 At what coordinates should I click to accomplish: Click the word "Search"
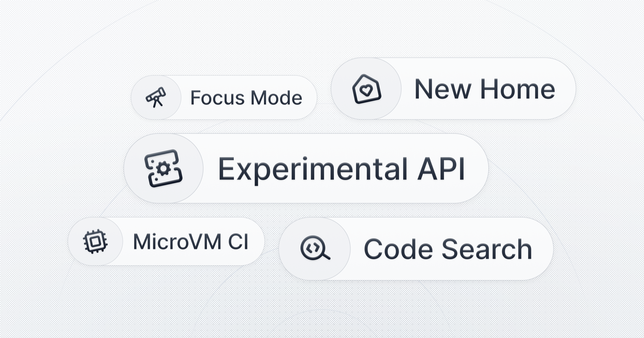487,249
